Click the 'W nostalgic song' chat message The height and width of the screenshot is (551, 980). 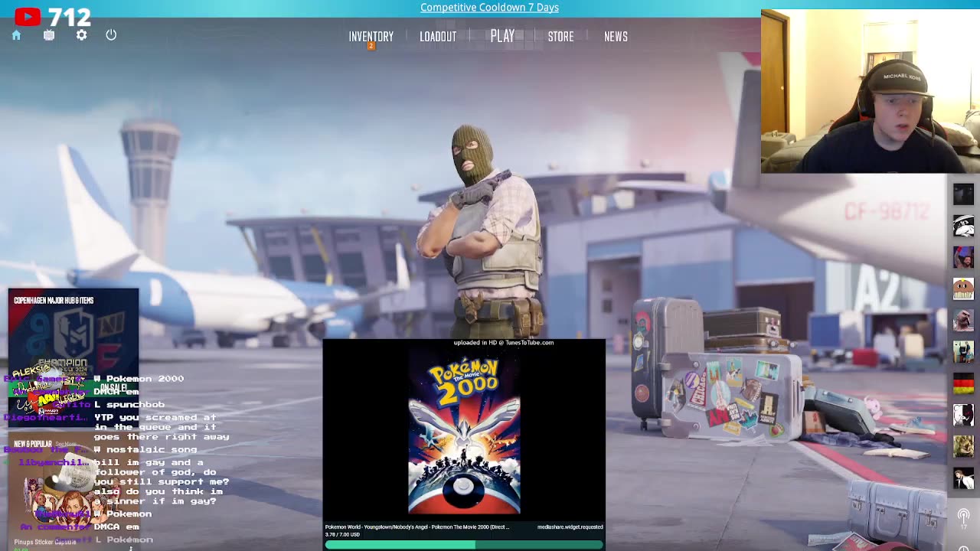145,449
